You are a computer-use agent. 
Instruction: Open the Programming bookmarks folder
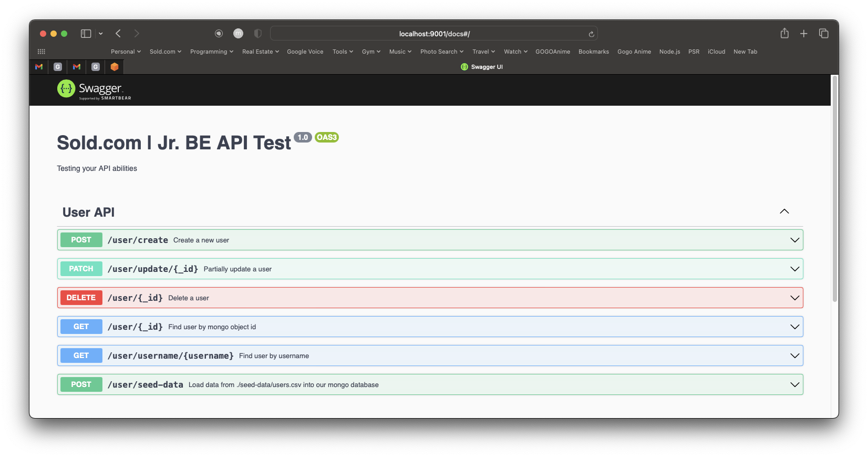click(x=212, y=52)
